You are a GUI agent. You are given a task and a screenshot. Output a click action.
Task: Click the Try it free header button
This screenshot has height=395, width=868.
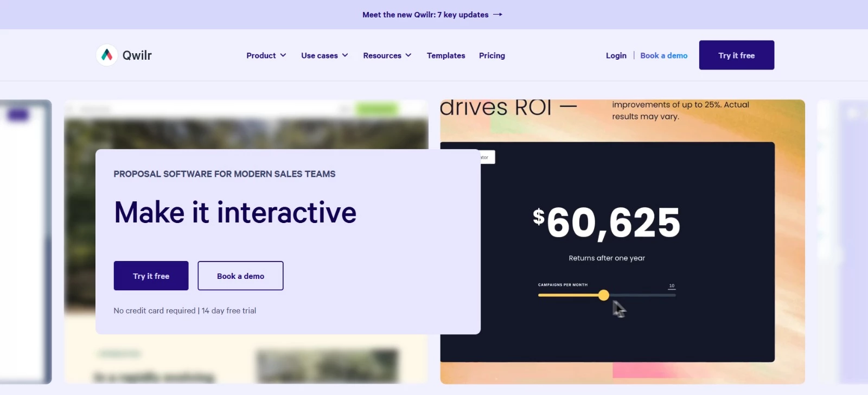tap(737, 55)
